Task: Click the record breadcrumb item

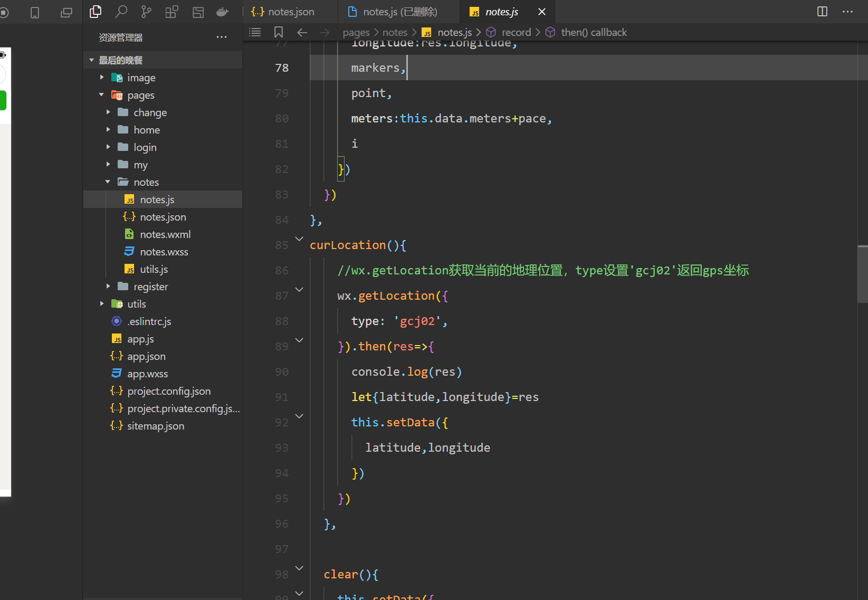Action: point(516,32)
